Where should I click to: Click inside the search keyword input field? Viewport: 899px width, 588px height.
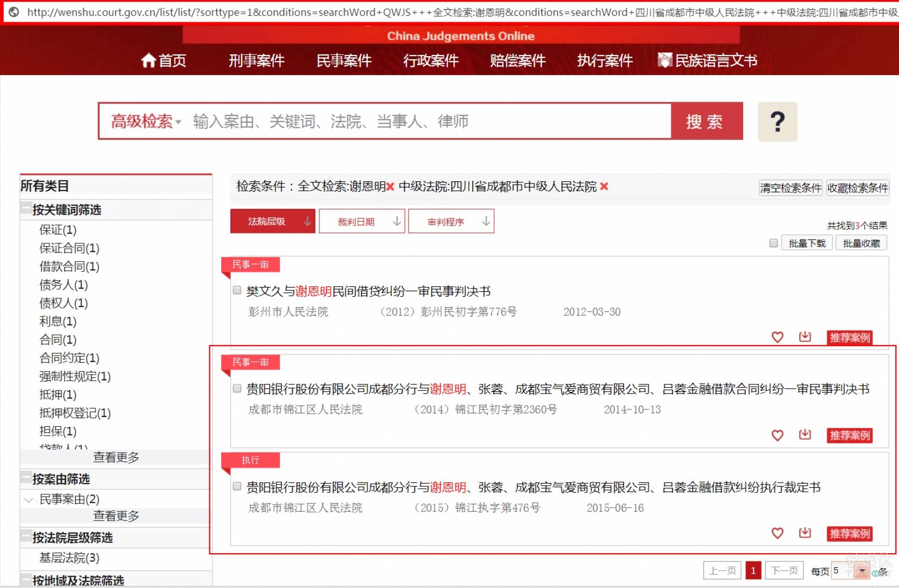click(x=428, y=121)
